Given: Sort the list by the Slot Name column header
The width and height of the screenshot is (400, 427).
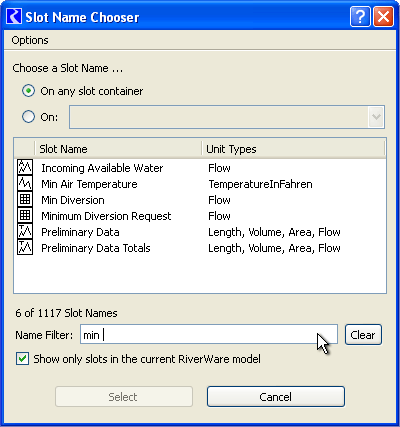Looking at the screenshot, I should pos(118,149).
